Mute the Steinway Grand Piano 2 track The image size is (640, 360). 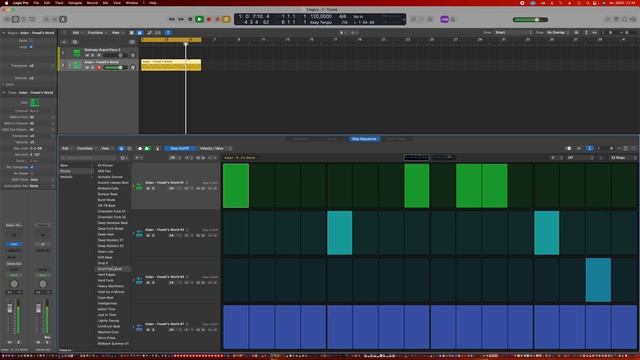pos(87,55)
